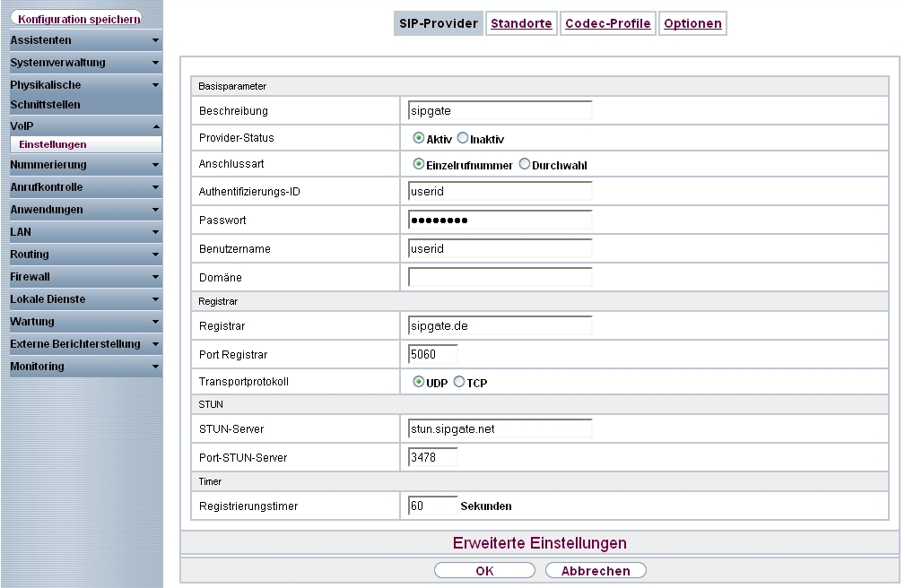Choose Durchwahl as Anschlussart
Viewport: 905px width, 588px height.
524,164
